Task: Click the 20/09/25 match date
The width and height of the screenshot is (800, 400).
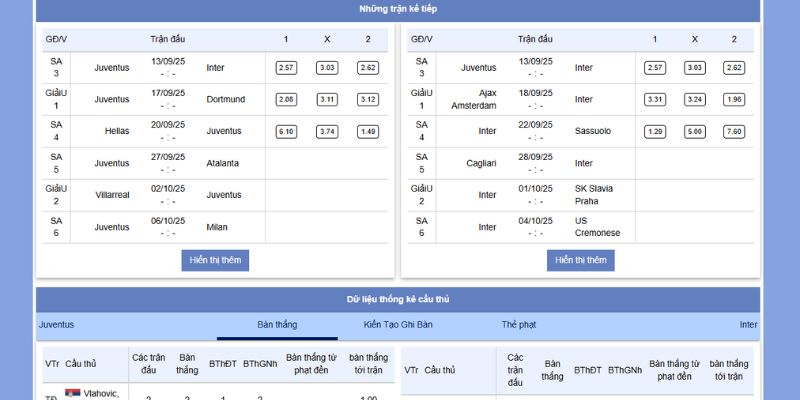Action: point(168,125)
